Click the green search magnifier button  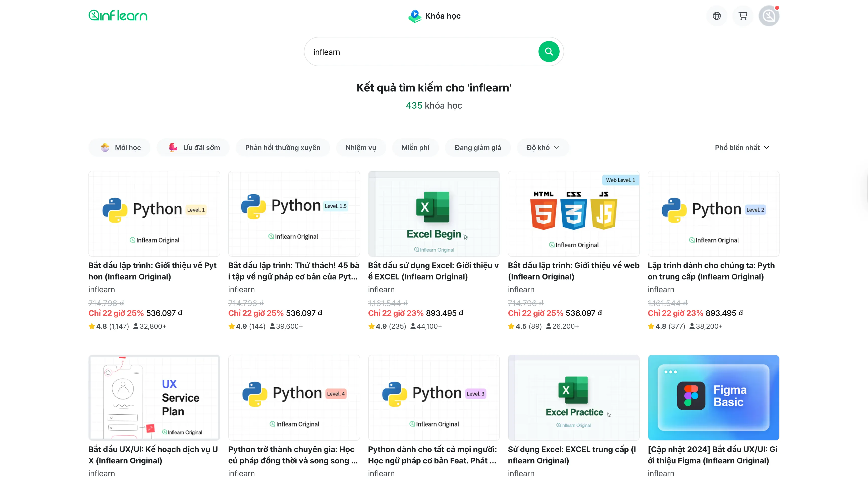coord(549,52)
